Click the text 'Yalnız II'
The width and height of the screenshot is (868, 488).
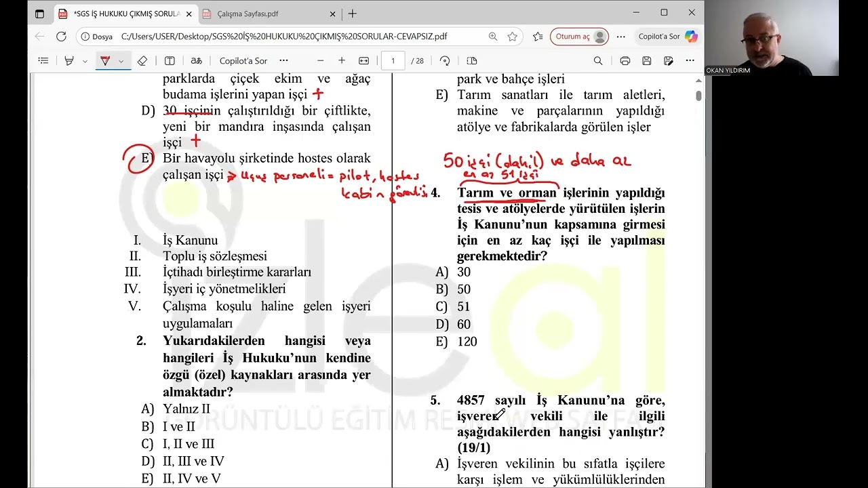point(186,409)
